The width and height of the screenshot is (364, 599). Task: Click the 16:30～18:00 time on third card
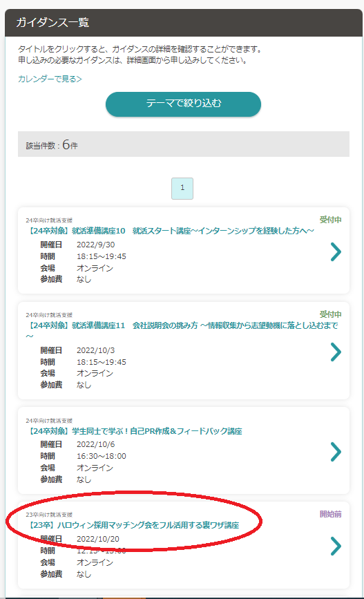pos(102,456)
